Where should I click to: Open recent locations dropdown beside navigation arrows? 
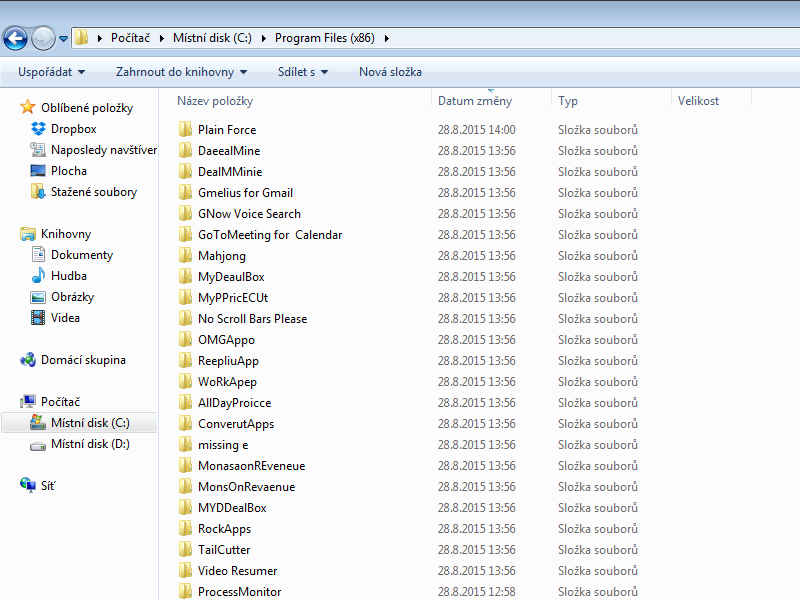click(64, 39)
